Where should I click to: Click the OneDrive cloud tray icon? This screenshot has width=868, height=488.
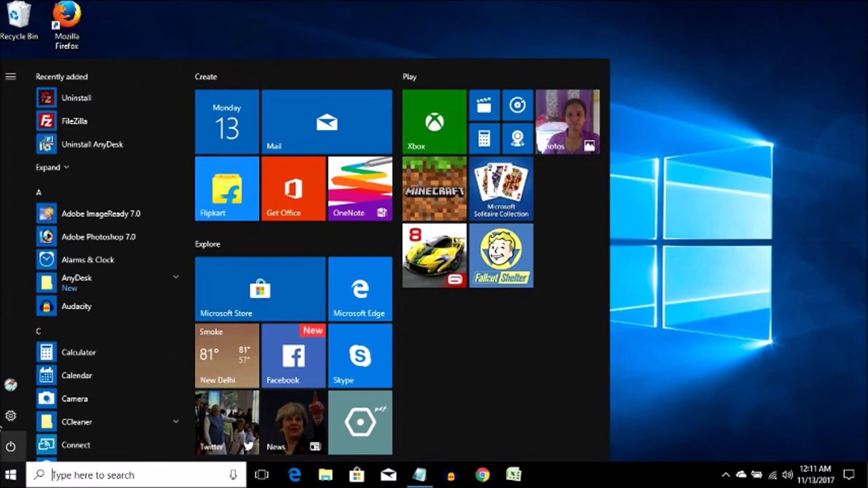click(741, 475)
